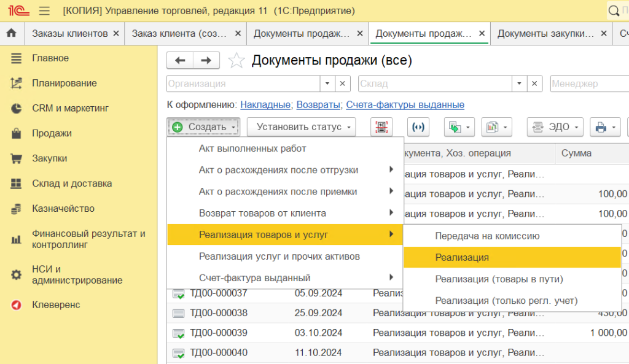This screenshot has width=629, height=364.
Task: Open the Установить статус dropdown
Action: point(301,127)
